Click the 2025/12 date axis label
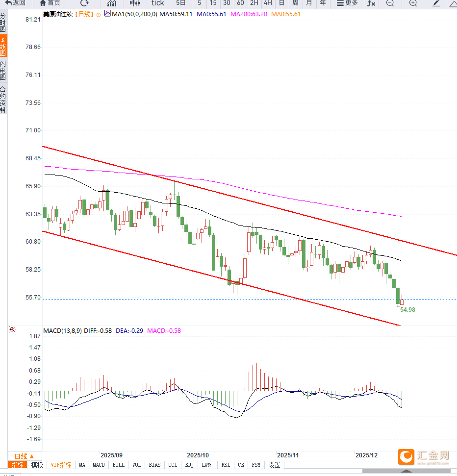Screen dimensions: 457x476 (366, 455)
